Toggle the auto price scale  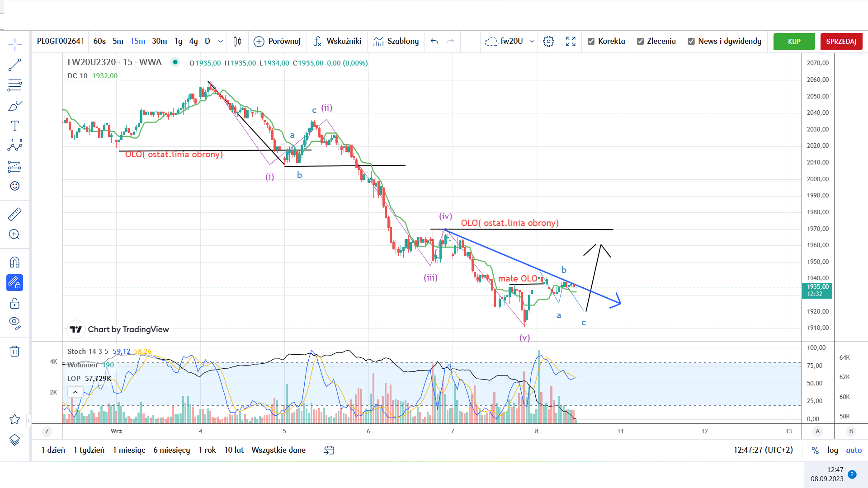click(x=854, y=450)
